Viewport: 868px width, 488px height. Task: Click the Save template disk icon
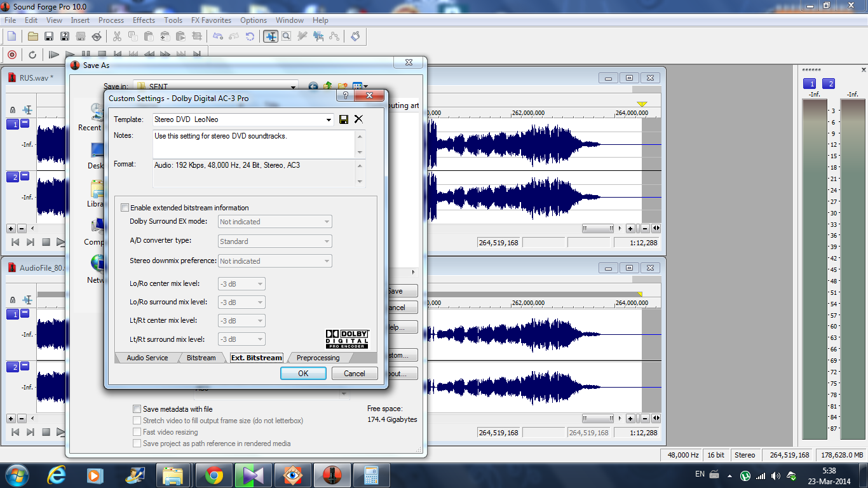pyautogui.click(x=344, y=119)
